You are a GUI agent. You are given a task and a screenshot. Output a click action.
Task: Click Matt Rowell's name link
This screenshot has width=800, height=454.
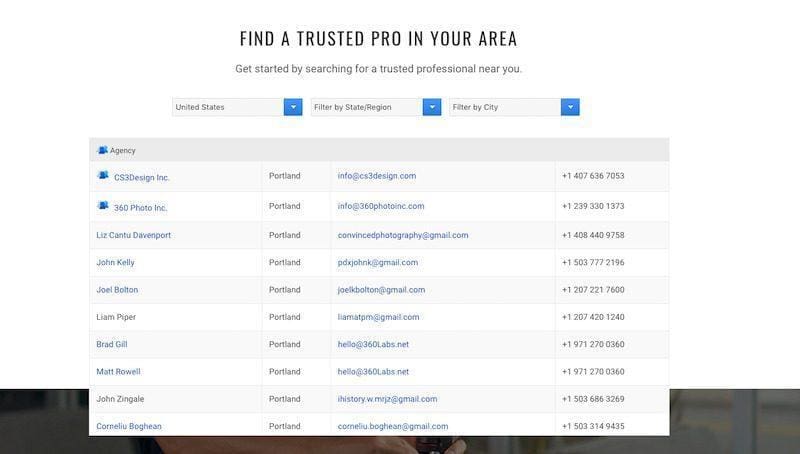(x=118, y=372)
